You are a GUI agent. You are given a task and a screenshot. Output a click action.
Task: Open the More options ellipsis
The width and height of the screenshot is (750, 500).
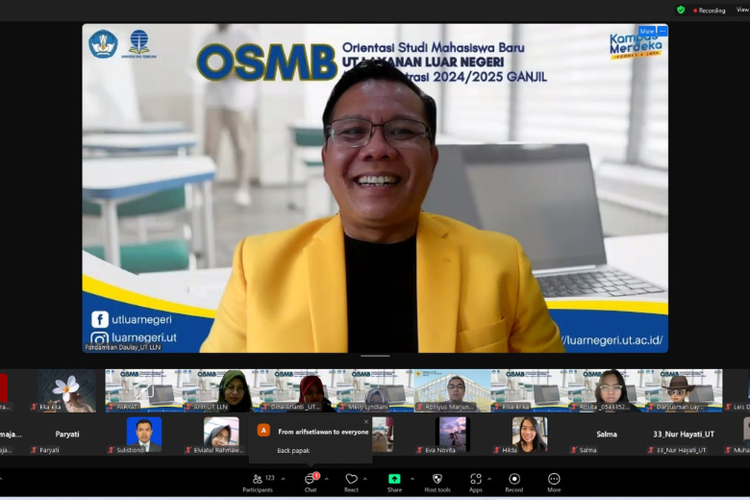pyautogui.click(x=554, y=480)
